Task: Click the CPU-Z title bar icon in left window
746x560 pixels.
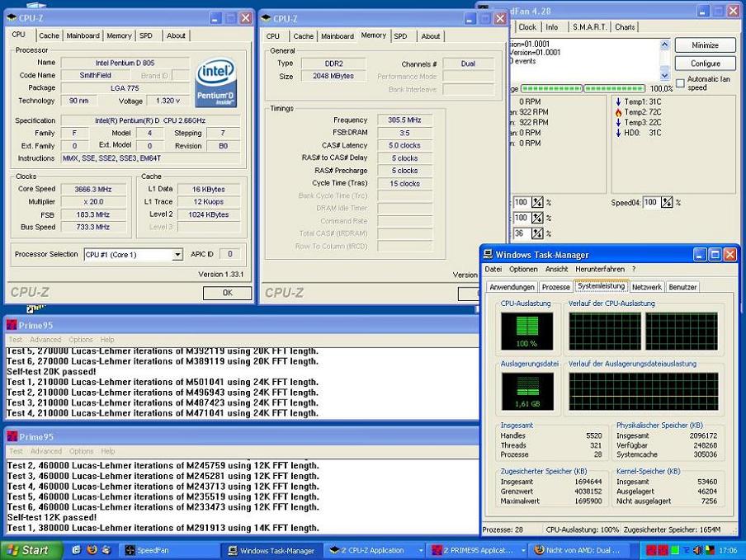Action: click(12, 18)
